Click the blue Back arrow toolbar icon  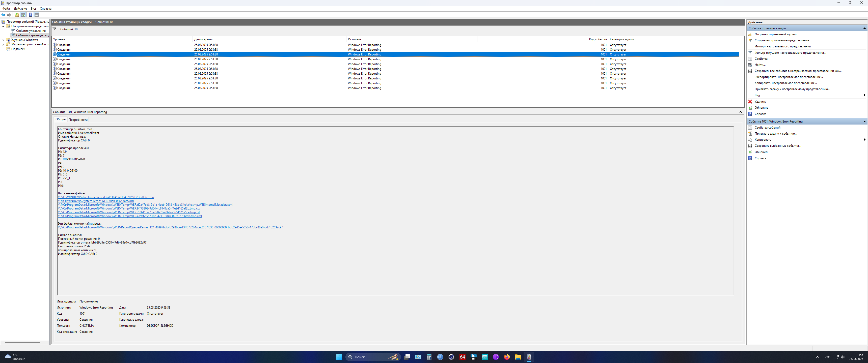click(3, 15)
